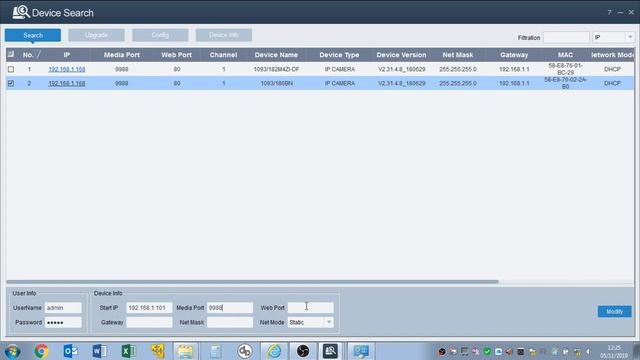Screen dimensions: 640x360
Task: Click version V2.31.4.8_180629 in row 2
Action: coord(402,83)
